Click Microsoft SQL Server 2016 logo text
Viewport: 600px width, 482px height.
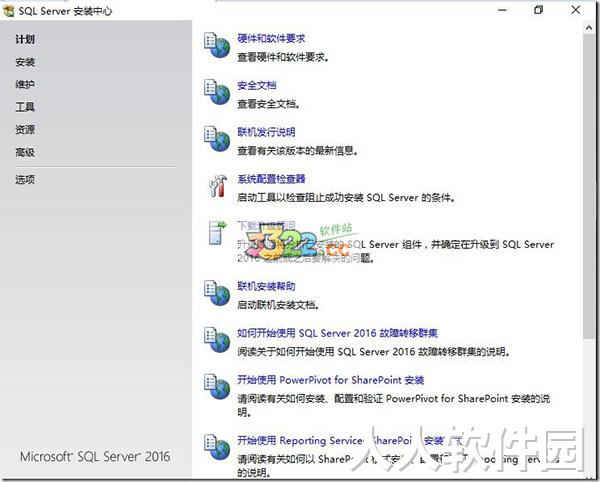(95, 456)
